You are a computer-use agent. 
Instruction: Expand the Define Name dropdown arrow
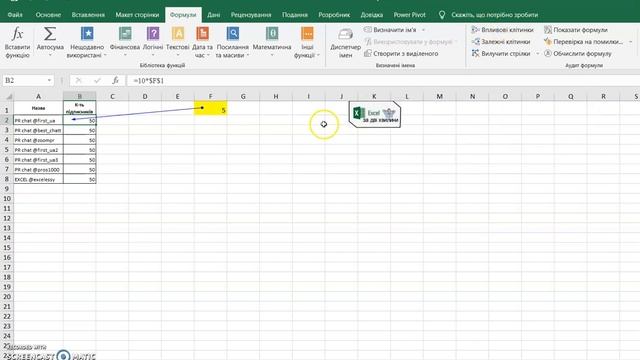[423, 30]
